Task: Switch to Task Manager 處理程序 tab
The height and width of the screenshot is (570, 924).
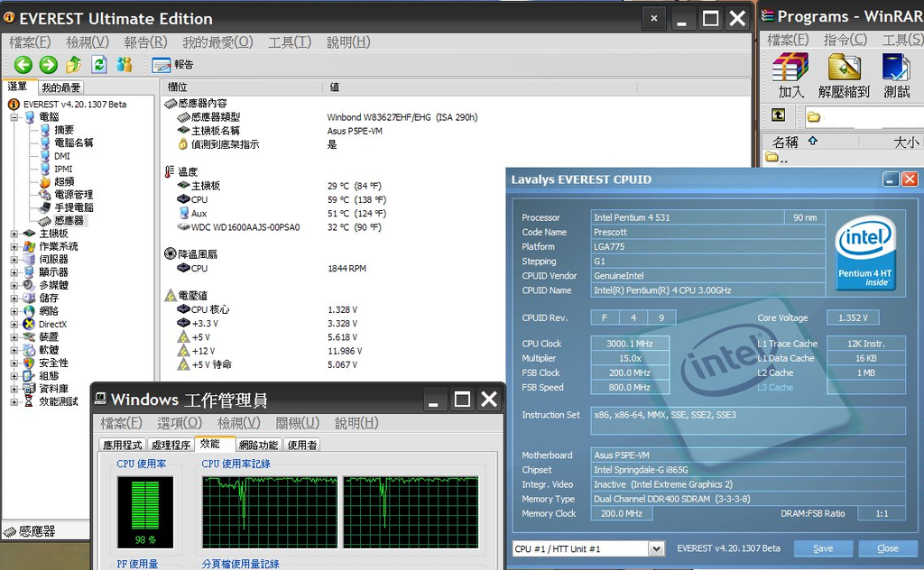Action: pyautogui.click(x=171, y=446)
